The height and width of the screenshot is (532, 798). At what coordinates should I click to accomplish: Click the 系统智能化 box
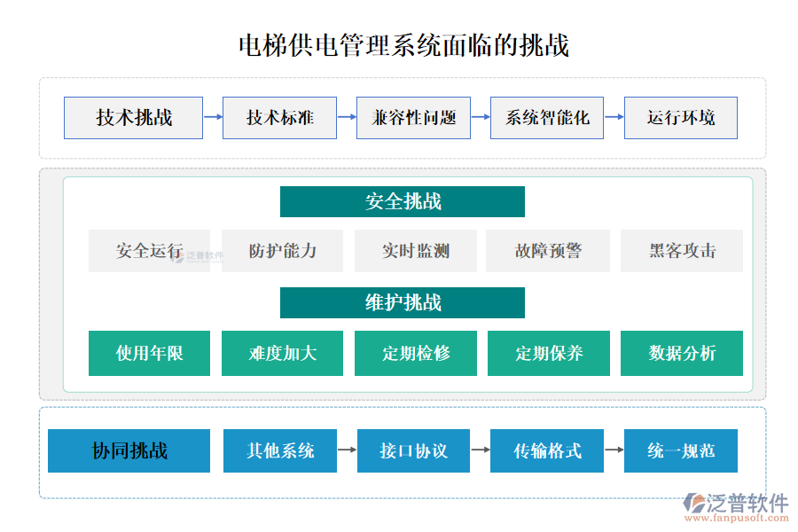pyautogui.click(x=547, y=117)
